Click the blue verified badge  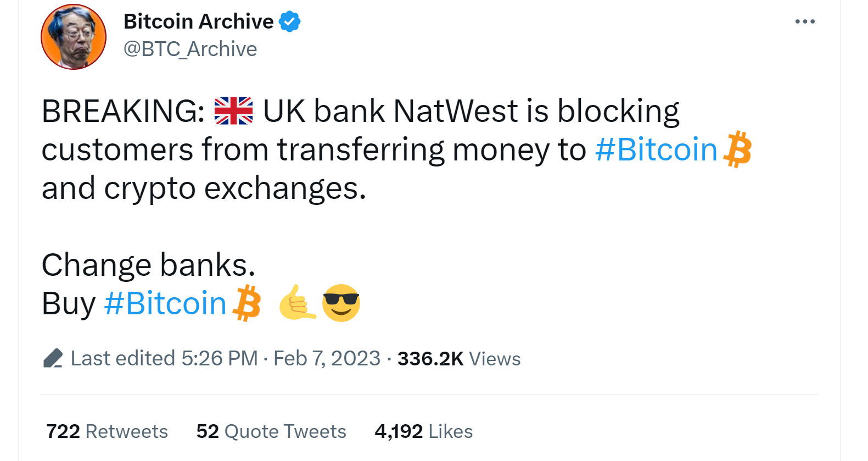pos(289,22)
